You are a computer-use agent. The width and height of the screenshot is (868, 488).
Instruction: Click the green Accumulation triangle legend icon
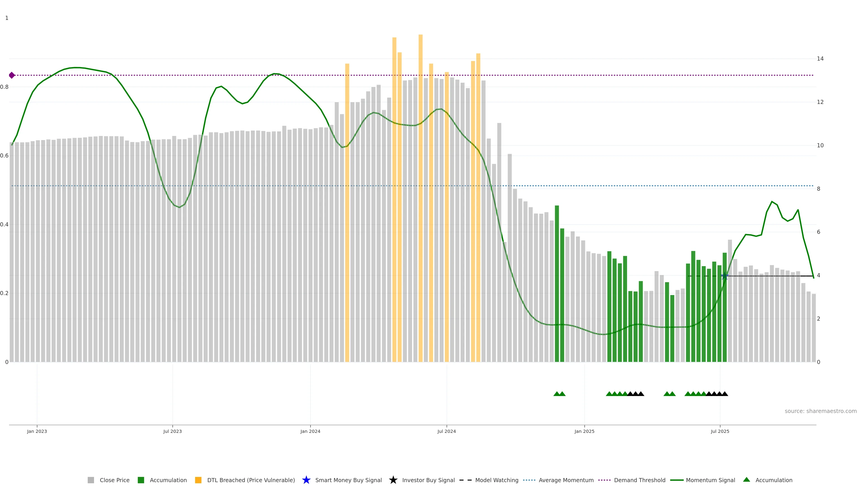tap(746, 480)
